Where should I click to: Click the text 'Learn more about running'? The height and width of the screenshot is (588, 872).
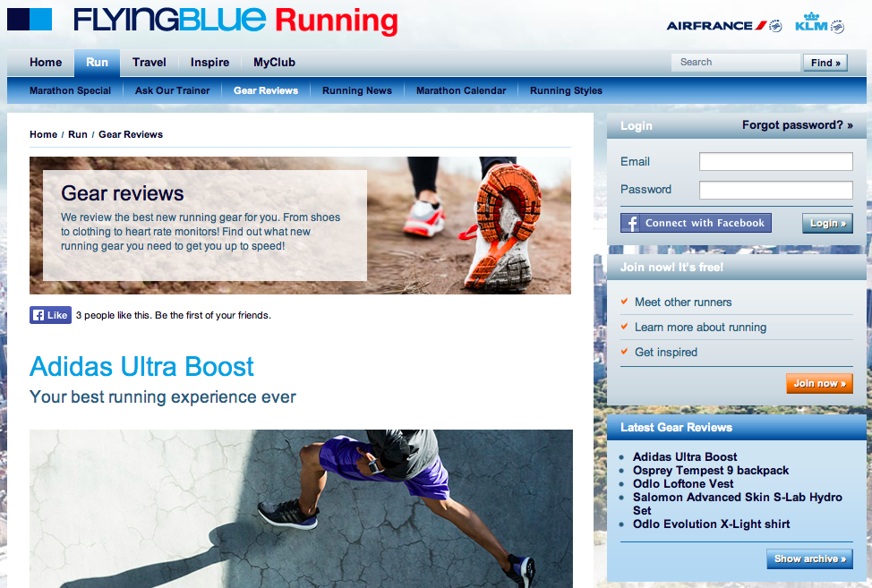700,328
